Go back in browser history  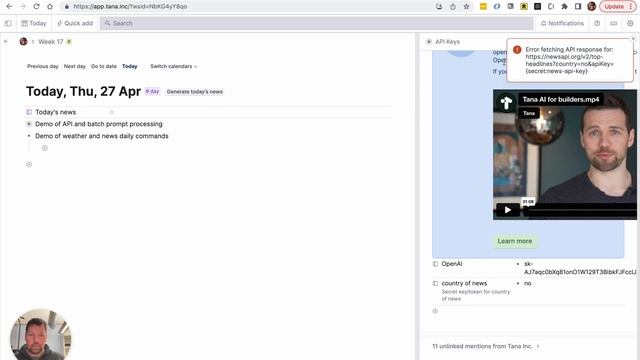point(9,7)
